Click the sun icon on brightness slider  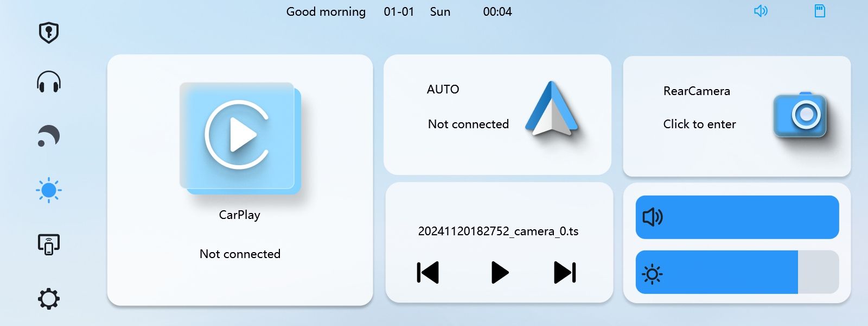[652, 274]
